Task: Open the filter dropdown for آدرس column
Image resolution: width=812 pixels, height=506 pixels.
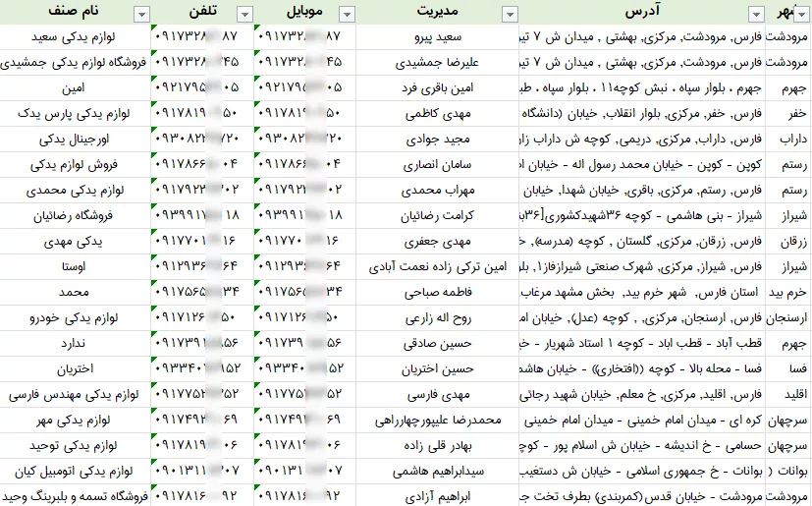Action: 757,15
